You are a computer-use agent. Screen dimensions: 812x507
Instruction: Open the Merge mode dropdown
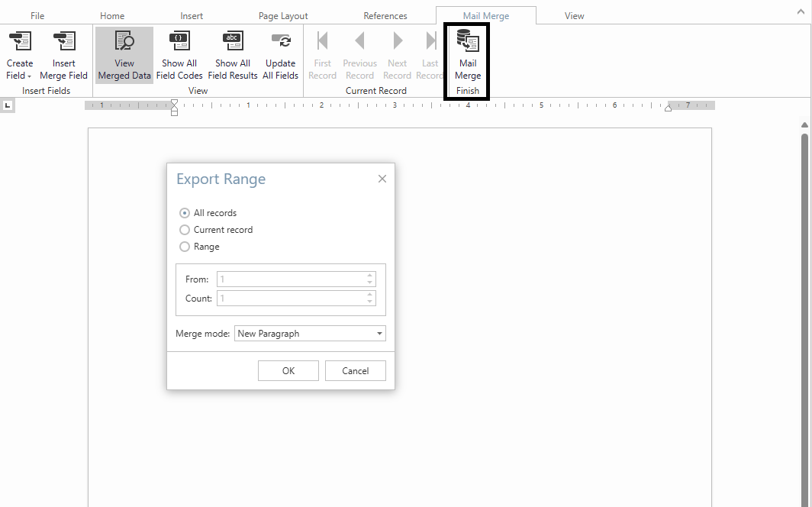379,334
